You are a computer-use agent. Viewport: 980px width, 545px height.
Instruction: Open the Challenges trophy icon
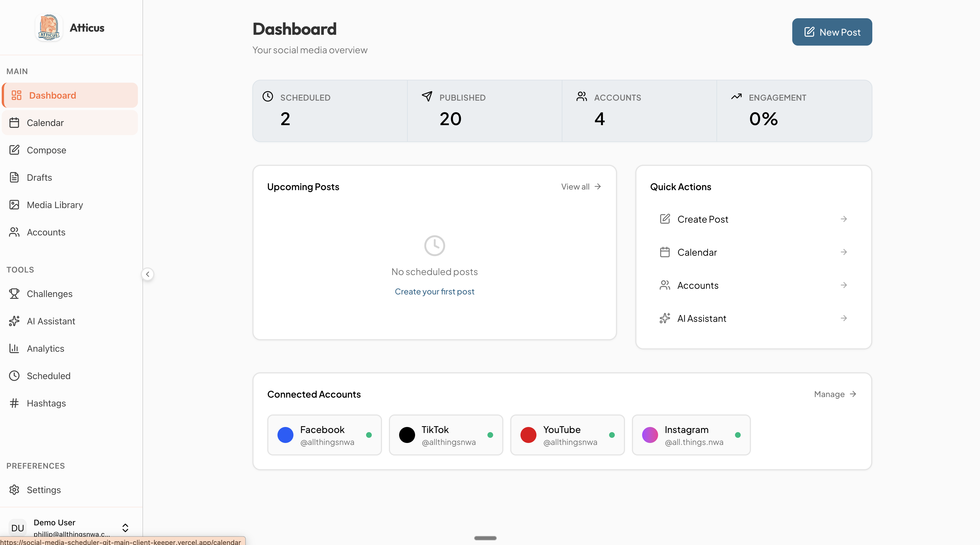[x=14, y=293]
